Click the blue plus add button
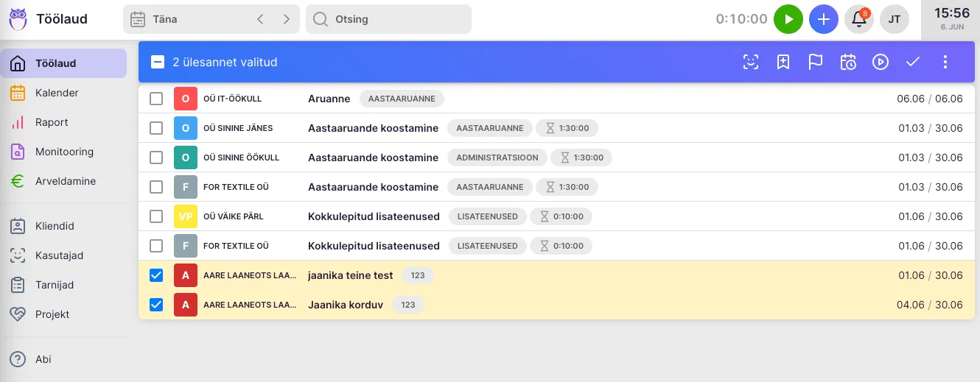980x382 pixels. pyautogui.click(x=824, y=19)
